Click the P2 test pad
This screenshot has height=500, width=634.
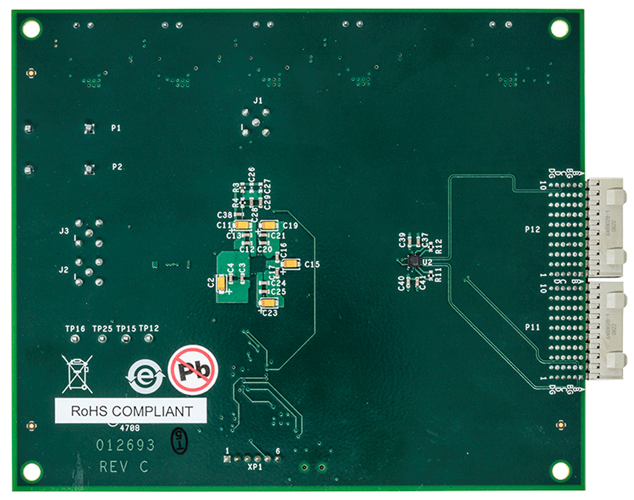tap(89, 168)
